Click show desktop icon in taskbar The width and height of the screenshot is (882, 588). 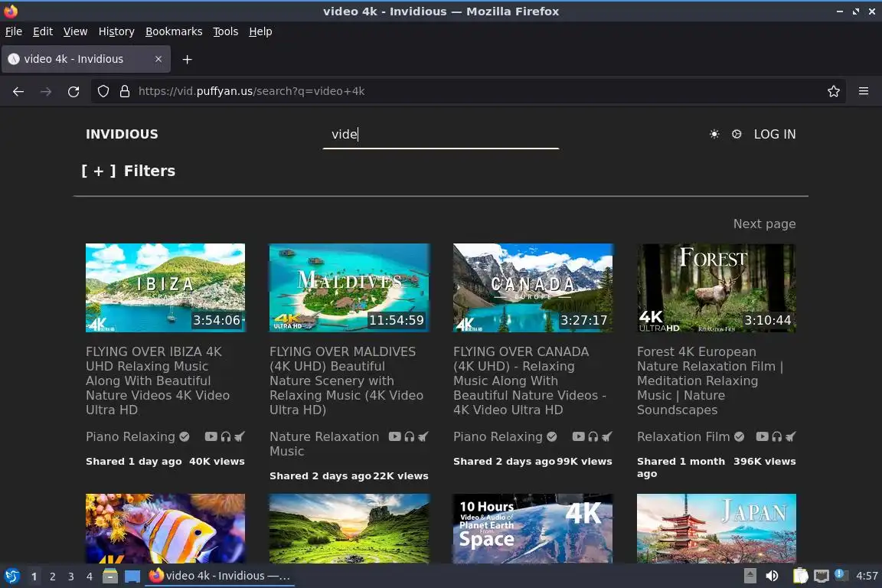pyautogui.click(x=132, y=577)
